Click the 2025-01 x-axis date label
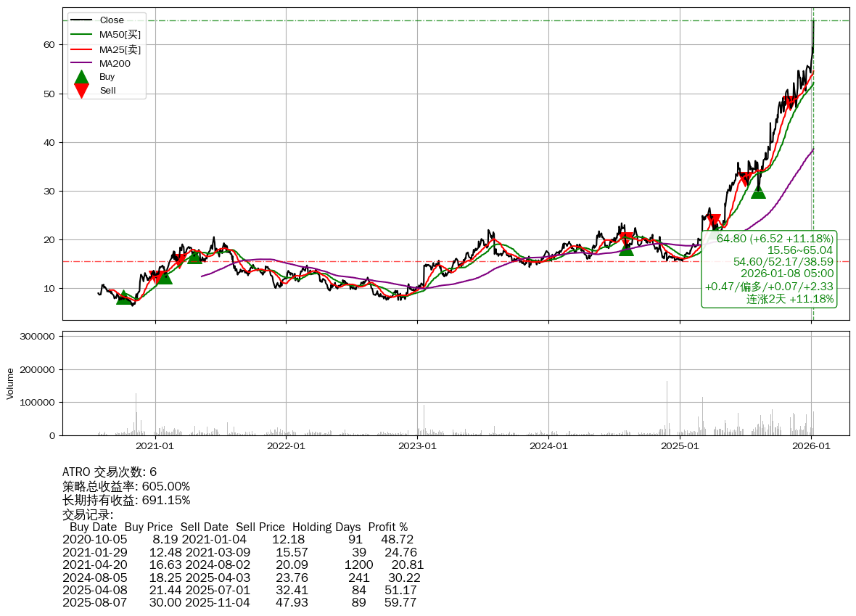 click(x=680, y=446)
